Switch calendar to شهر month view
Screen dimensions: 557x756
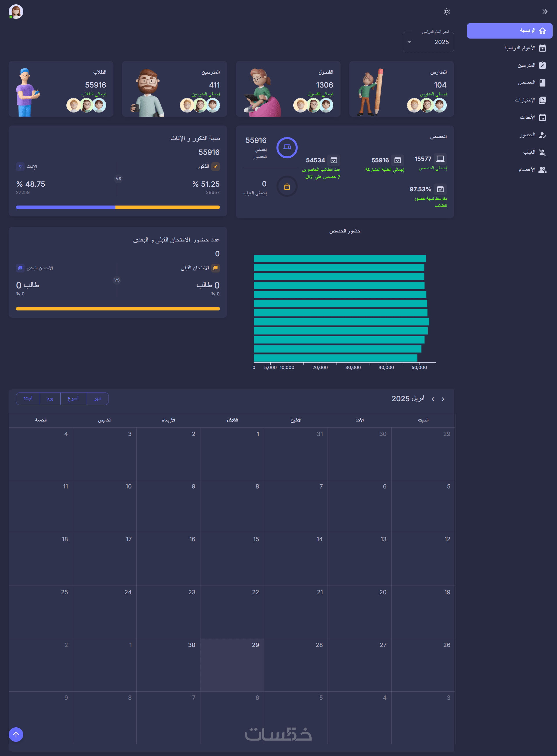tap(97, 399)
